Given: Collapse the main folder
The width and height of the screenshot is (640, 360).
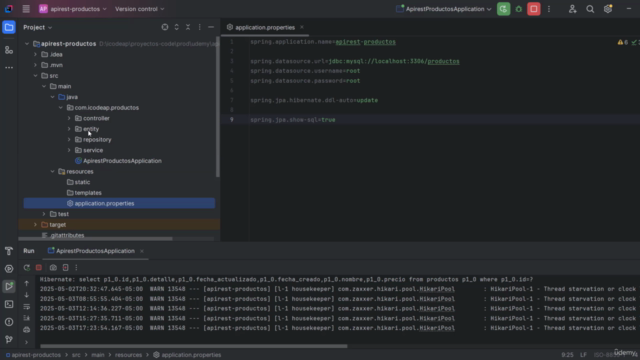Looking at the screenshot, I should coord(44,86).
